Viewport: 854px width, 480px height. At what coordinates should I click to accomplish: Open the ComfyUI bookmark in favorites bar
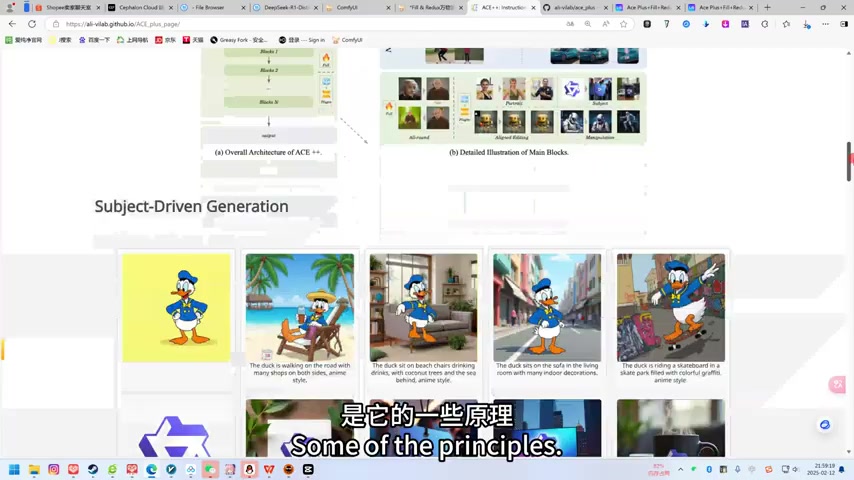pos(347,40)
